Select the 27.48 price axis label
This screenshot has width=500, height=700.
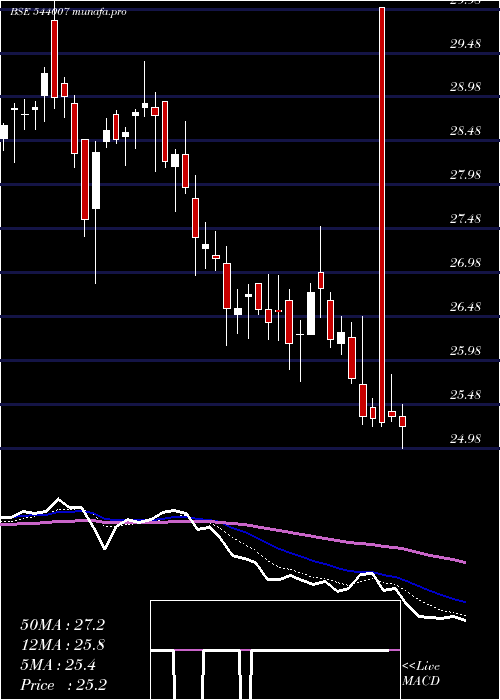tap(465, 219)
